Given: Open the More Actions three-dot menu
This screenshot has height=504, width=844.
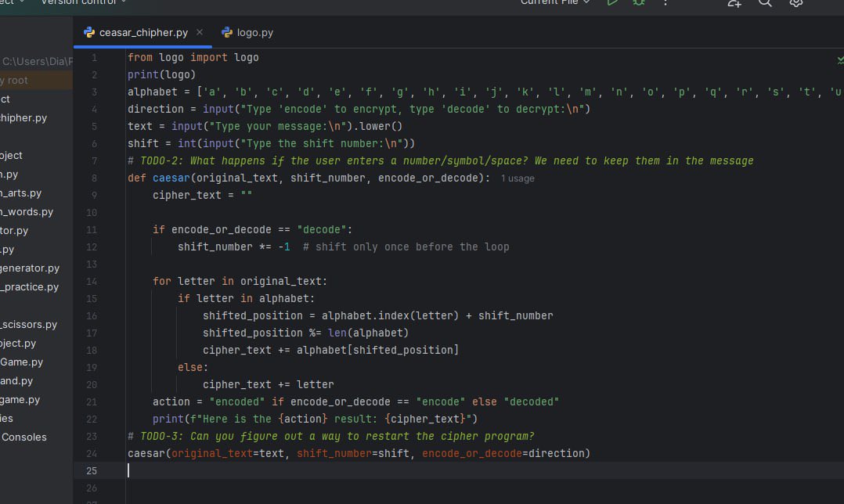Looking at the screenshot, I should (x=665, y=2).
